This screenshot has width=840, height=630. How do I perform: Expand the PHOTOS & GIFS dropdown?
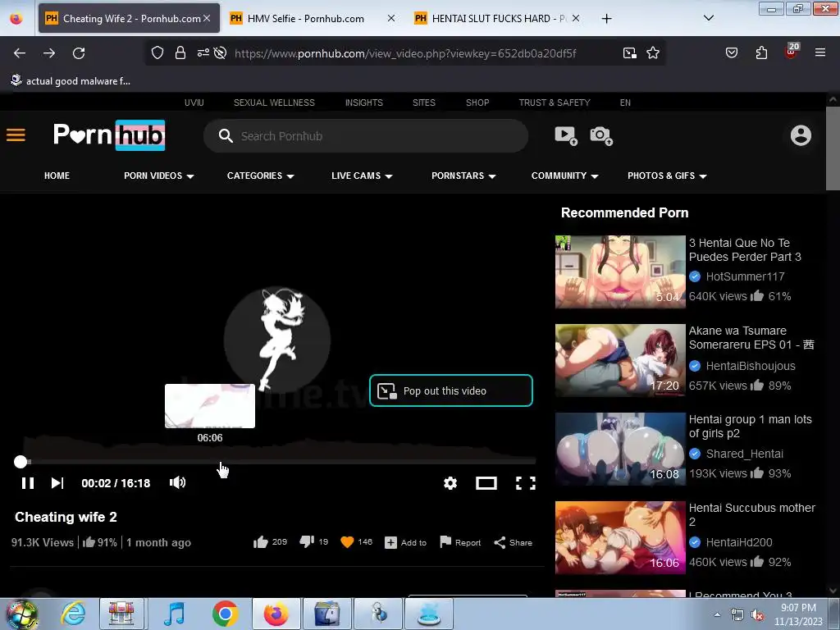click(667, 176)
